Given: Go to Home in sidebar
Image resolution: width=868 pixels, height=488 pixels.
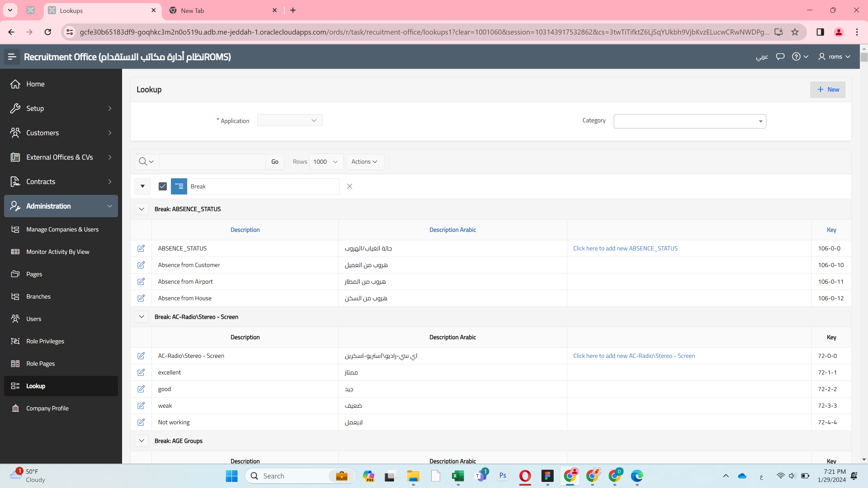Looking at the screenshot, I should pos(61,84).
